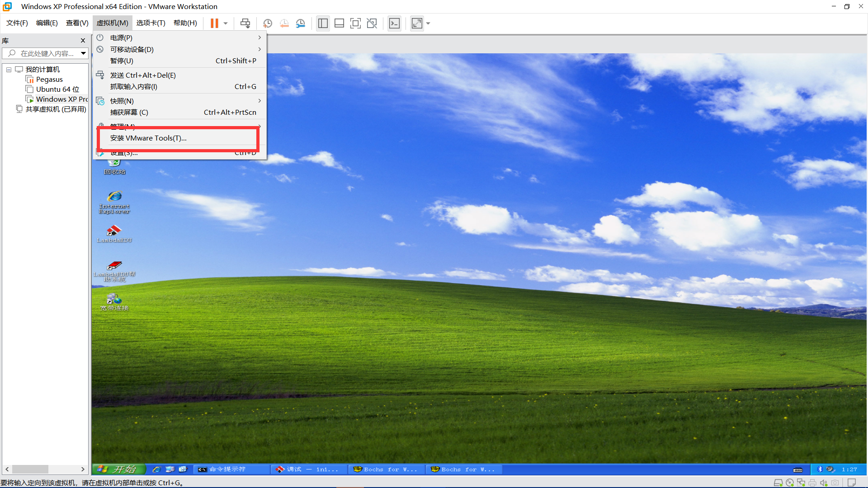Enter full screen mode icon

pyautogui.click(x=355, y=23)
